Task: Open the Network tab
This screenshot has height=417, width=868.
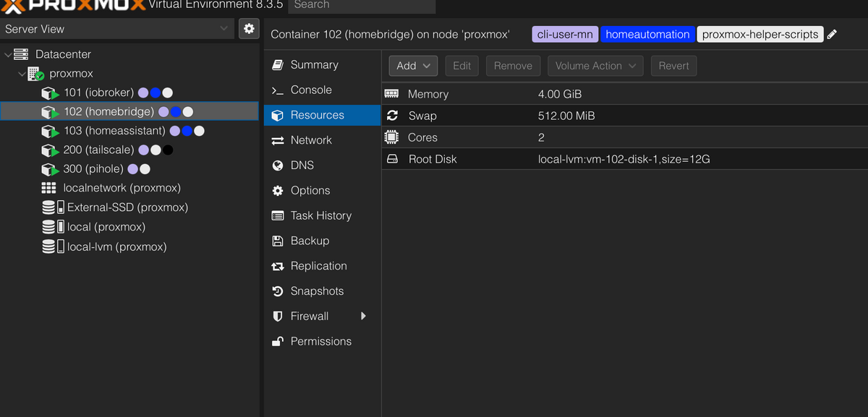Action: (322, 140)
